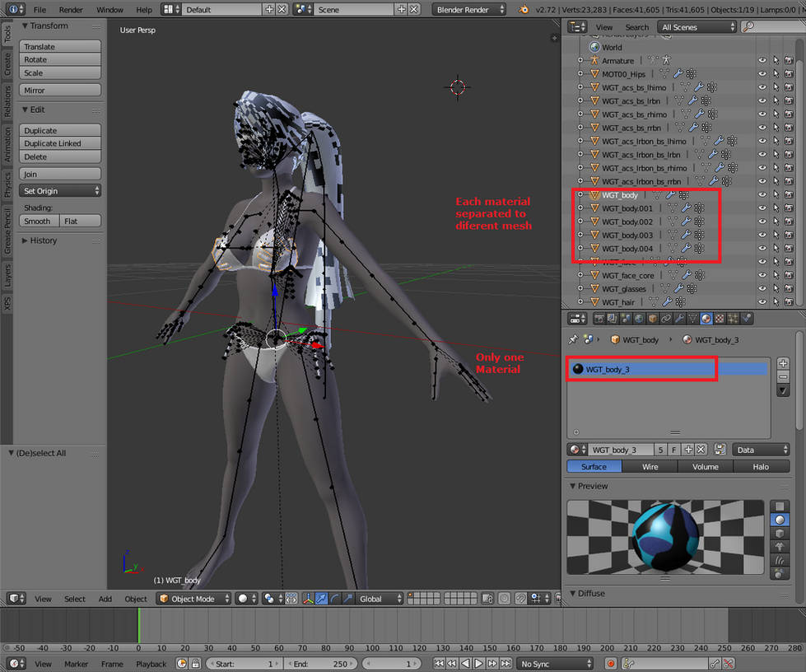Viewport: 806px width, 672px height.
Task: Toggle the 3D manipulator widget on/off
Action: [307, 599]
